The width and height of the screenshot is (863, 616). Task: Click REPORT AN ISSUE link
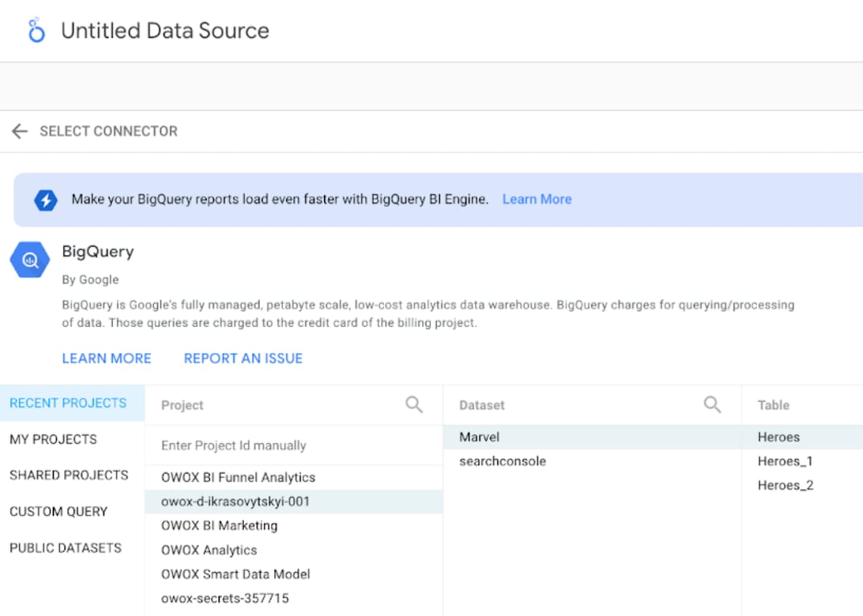[x=243, y=359]
